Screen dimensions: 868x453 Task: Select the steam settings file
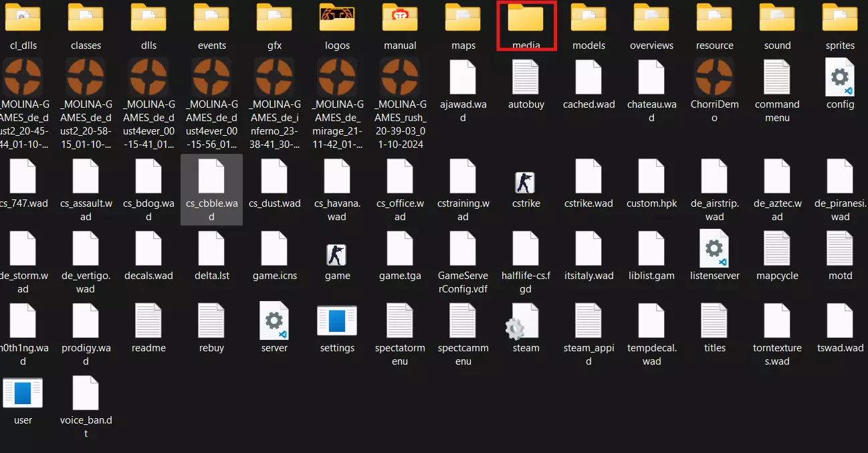click(526, 327)
